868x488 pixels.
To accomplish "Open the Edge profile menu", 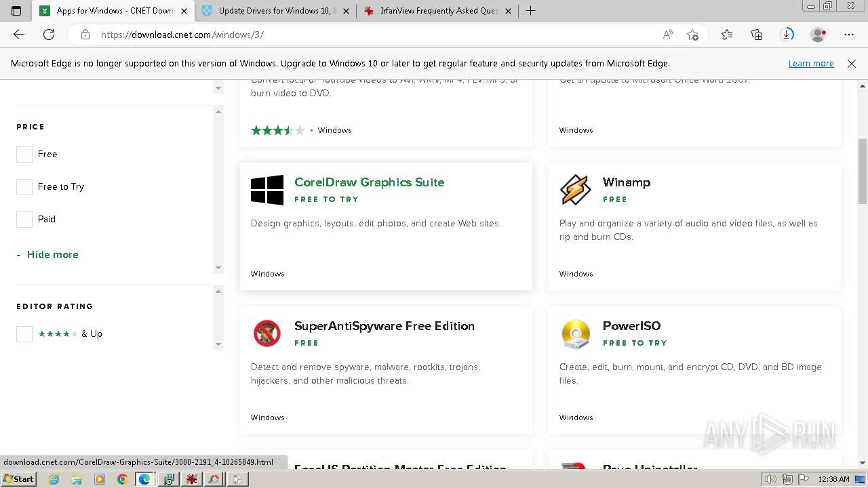I will click(x=818, y=35).
